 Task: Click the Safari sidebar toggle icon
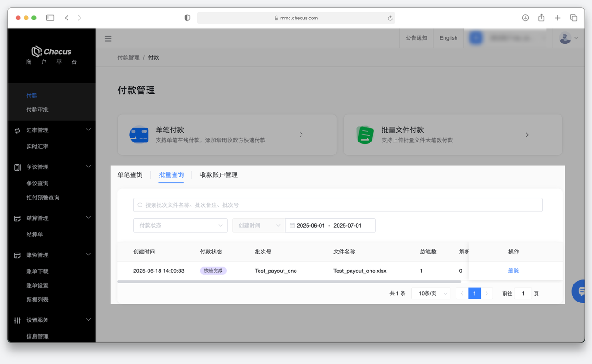tap(50, 18)
